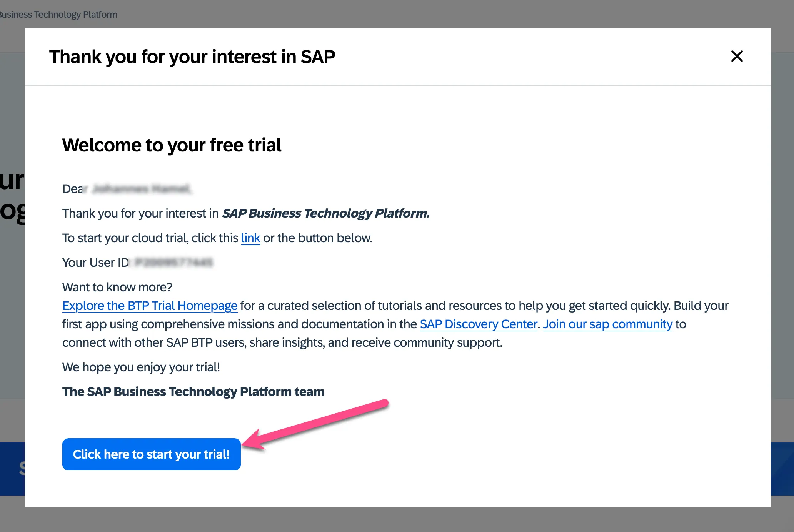The image size is (794, 532).
Task: Open the 'link' hyperlink to start cloud trial
Action: (250, 238)
